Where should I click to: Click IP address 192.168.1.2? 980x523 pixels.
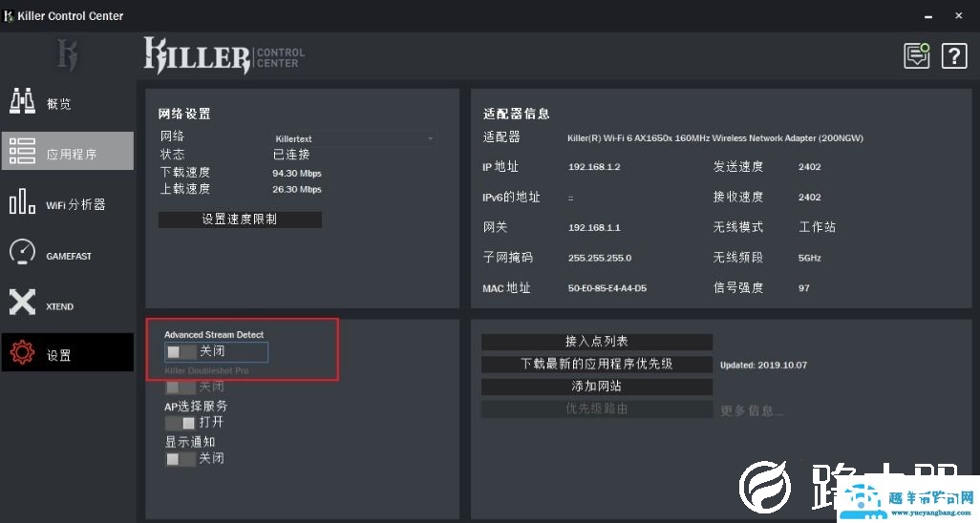point(594,167)
